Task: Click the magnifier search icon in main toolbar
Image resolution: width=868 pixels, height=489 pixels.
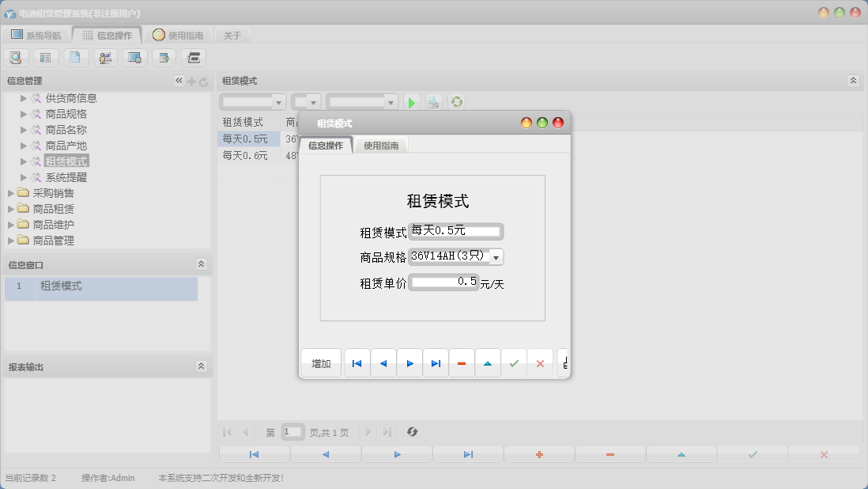Action: (16, 57)
